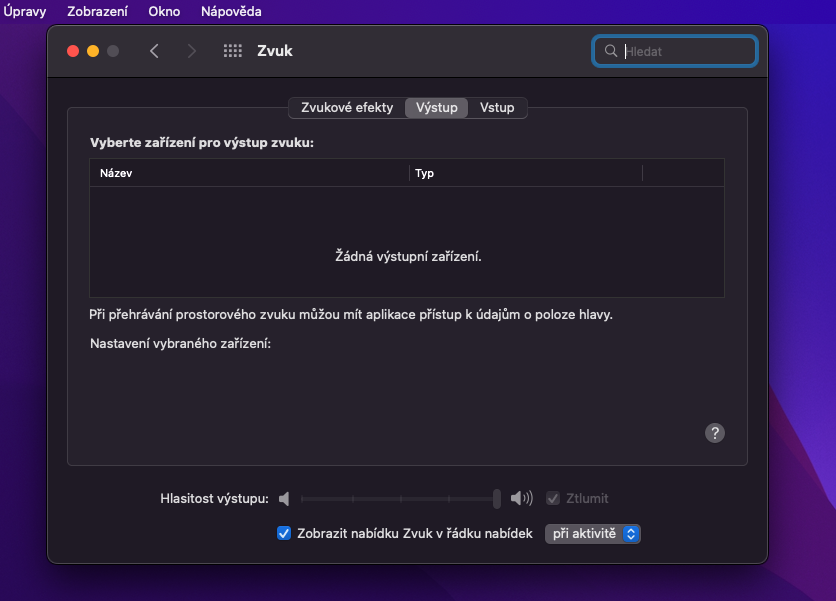The width and height of the screenshot is (836, 601).
Task: Open the Okno menu
Action: 164,12
